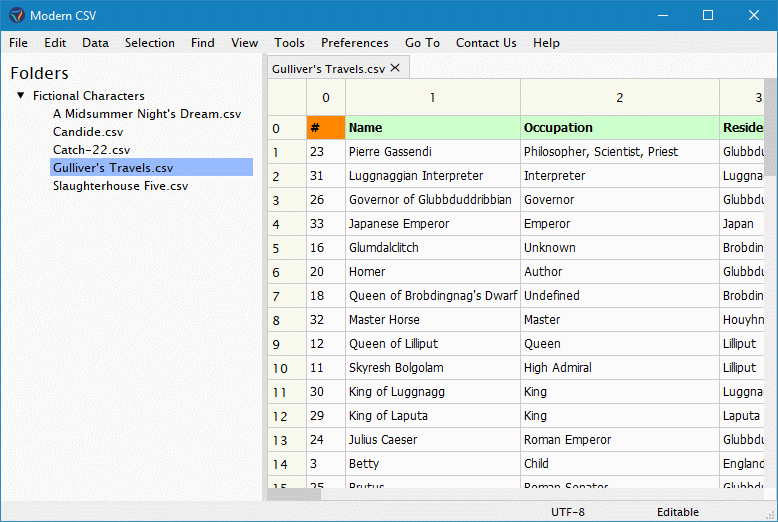Open Candide.csv in the folder tree
The width and height of the screenshot is (778, 522).
tap(88, 131)
